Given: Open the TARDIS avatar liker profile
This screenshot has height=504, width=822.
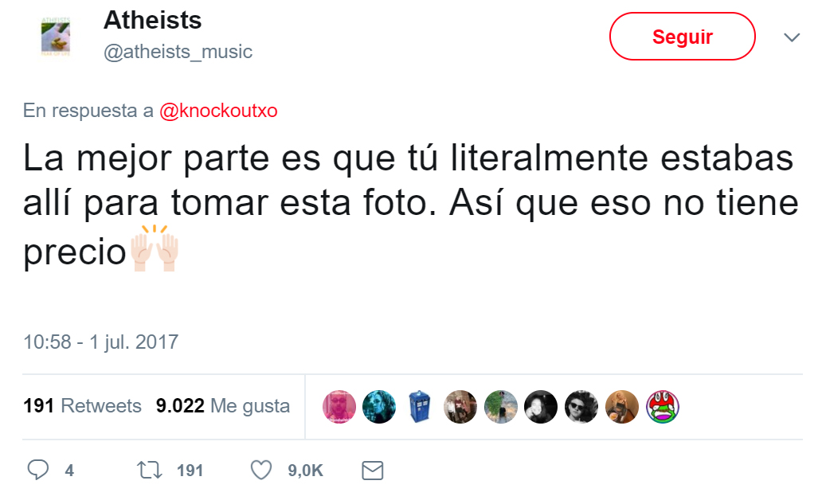Looking at the screenshot, I should point(420,407).
